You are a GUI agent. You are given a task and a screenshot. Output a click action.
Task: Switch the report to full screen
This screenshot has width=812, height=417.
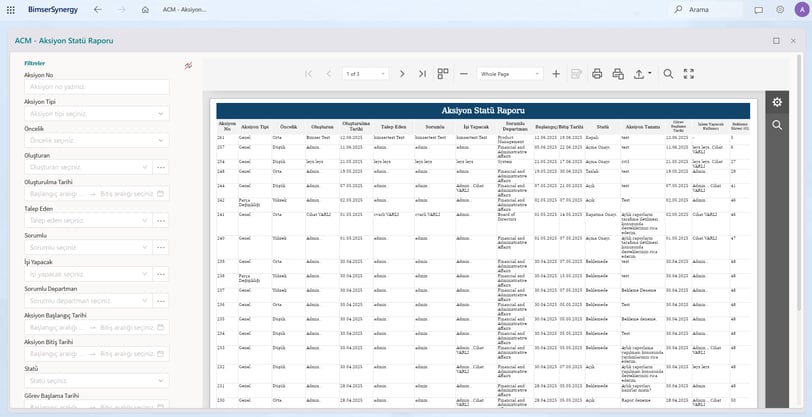coord(689,74)
